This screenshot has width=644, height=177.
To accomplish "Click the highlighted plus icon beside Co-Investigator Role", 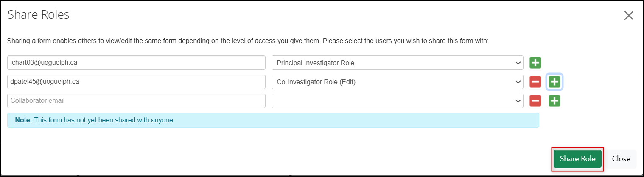I will pyautogui.click(x=554, y=82).
